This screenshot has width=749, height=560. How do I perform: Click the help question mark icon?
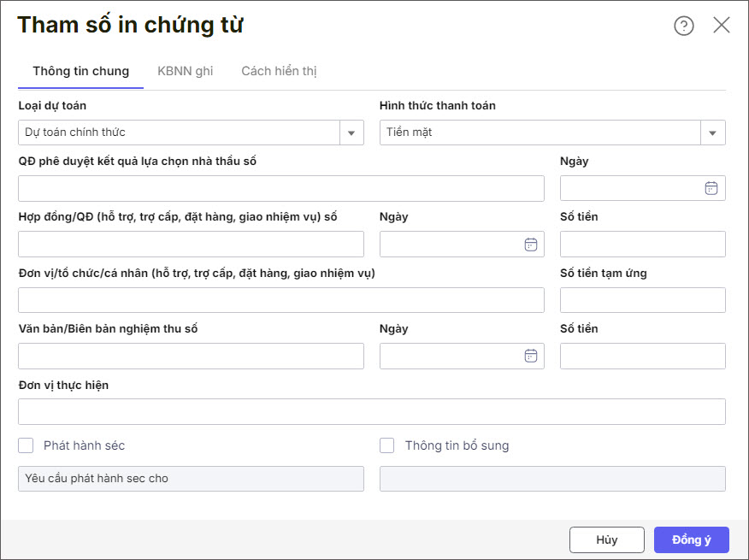[x=684, y=26]
